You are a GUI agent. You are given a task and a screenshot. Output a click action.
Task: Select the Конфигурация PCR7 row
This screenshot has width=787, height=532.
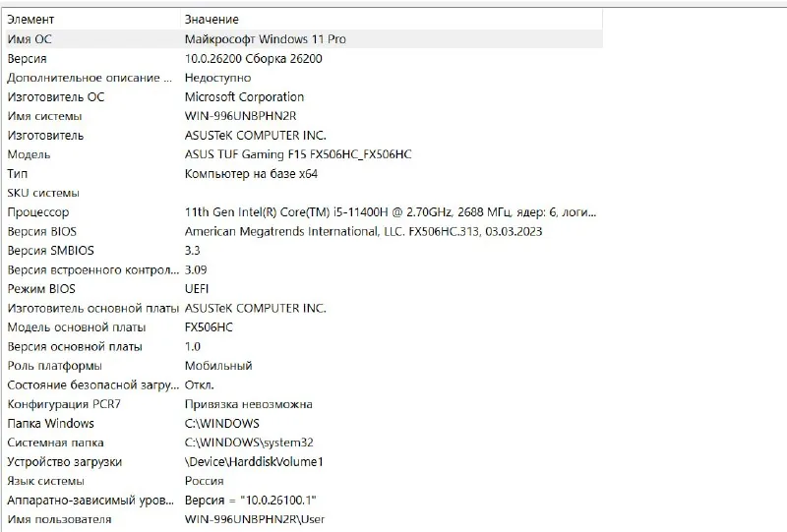[64, 404]
